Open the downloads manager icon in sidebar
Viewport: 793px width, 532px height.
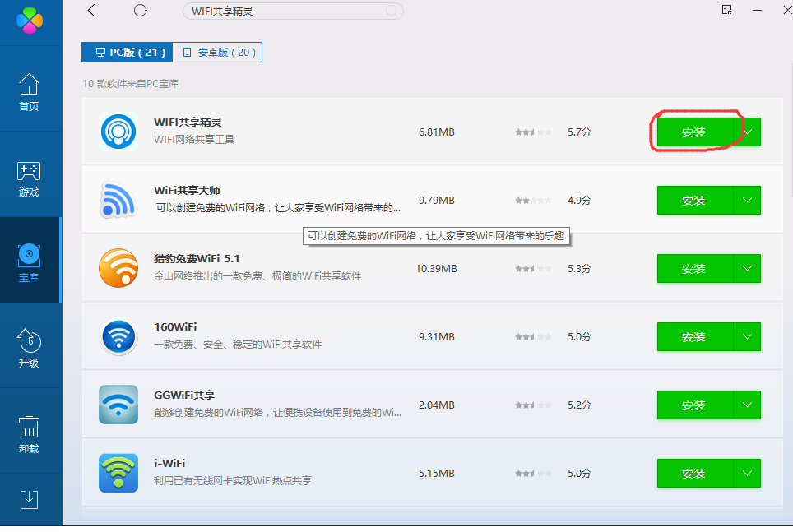pyautogui.click(x=29, y=500)
